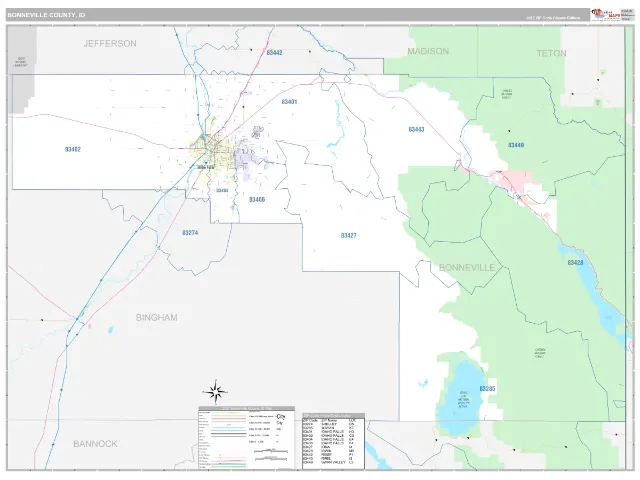This screenshot has width=640, height=480.
Task: Click the large blue lake near 83285
Action: (x=460, y=399)
